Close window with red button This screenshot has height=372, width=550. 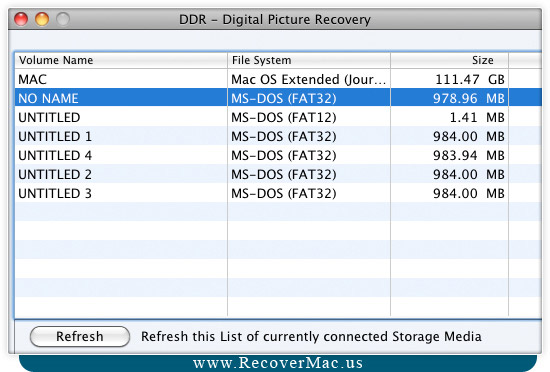(21, 19)
